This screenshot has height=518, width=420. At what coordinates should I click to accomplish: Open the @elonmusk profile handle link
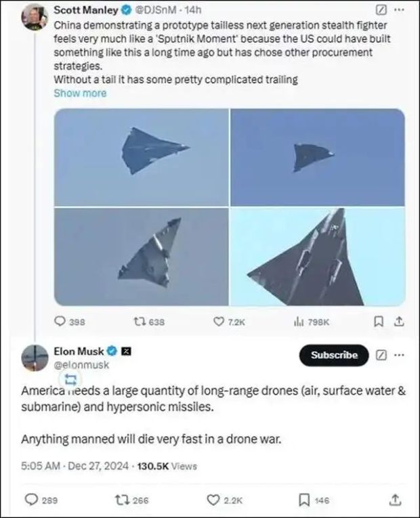coord(81,365)
